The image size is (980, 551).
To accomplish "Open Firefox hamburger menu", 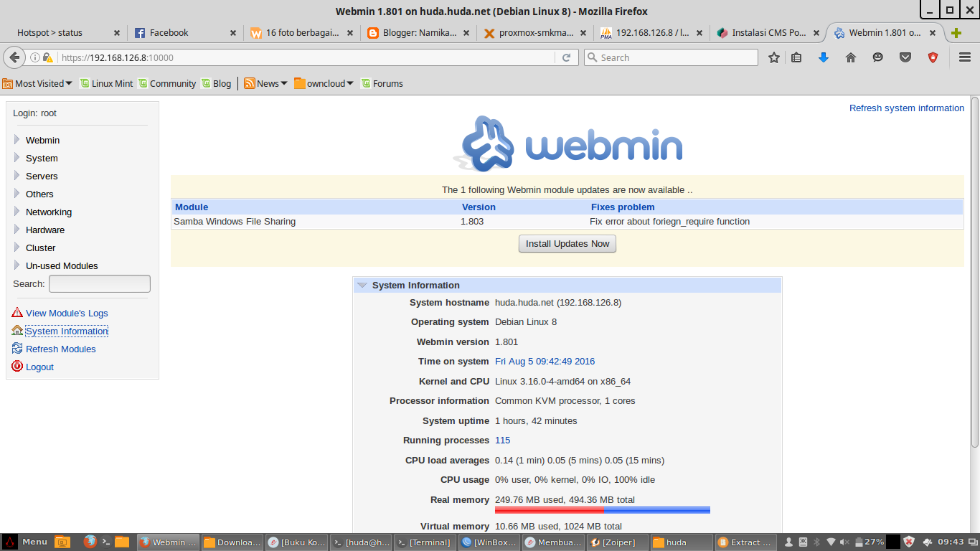I will point(965,57).
